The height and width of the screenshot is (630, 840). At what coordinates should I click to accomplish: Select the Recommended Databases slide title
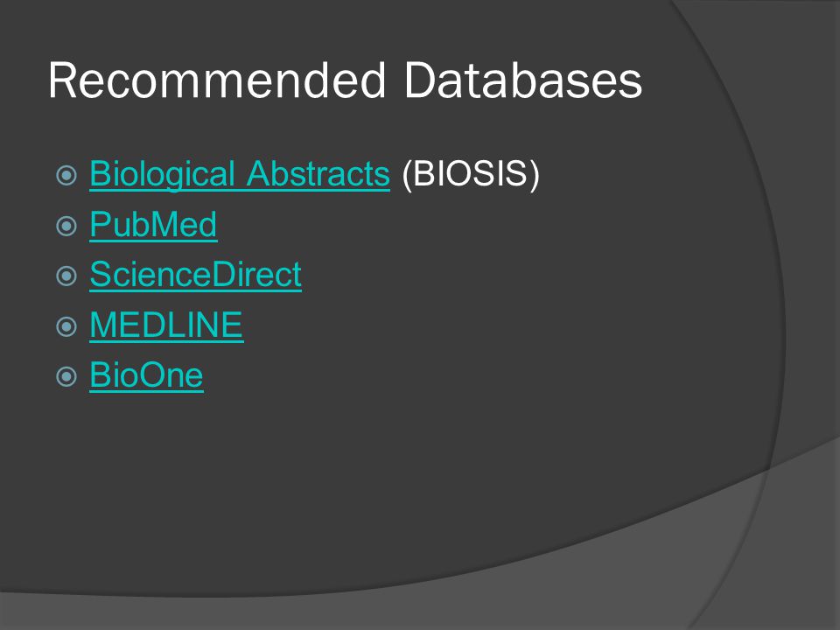pos(345,80)
